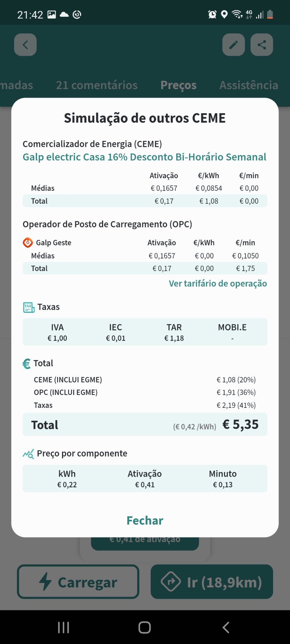Screen dimensions: 290x644
Task: Tap the euro symbol beside Total heading
Action: click(x=27, y=364)
